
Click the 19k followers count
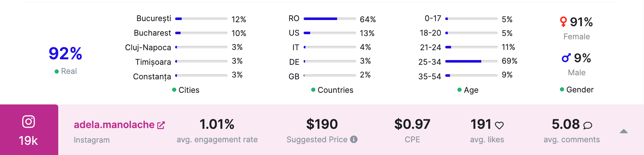pyautogui.click(x=28, y=140)
